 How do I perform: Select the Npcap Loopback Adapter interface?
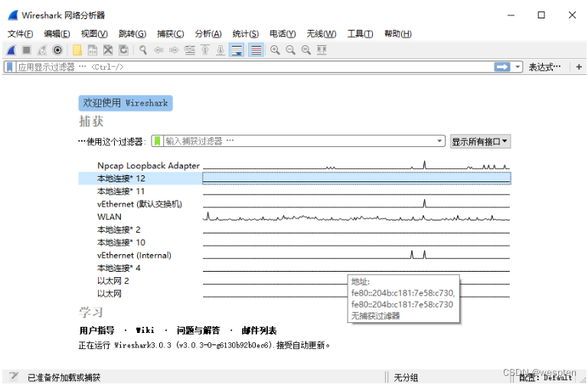click(294, 165)
